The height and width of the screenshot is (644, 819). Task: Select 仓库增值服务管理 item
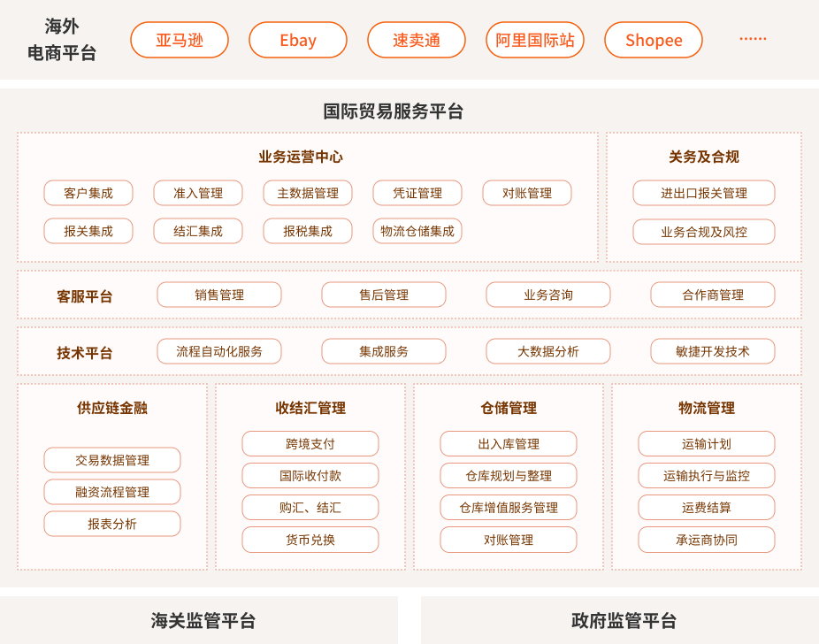pyautogui.click(x=509, y=508)
